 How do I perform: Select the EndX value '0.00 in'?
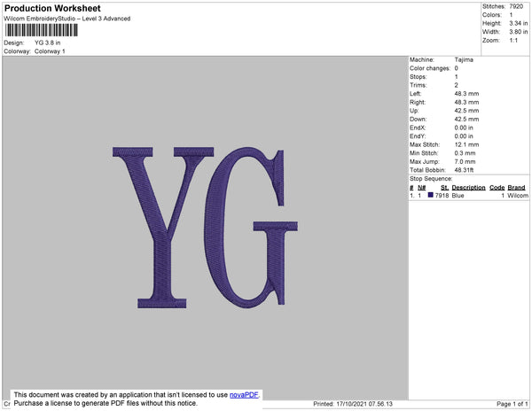pos(464,128)
